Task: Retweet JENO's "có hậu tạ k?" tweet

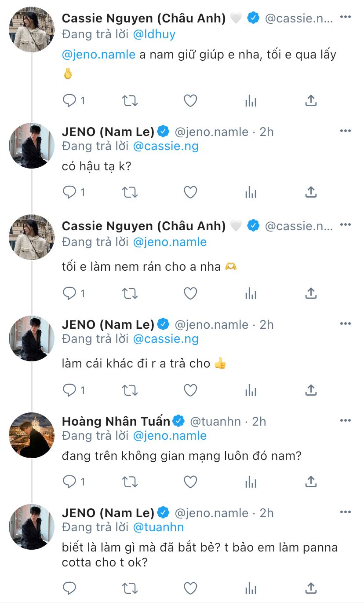Action: tap(130, 192)
